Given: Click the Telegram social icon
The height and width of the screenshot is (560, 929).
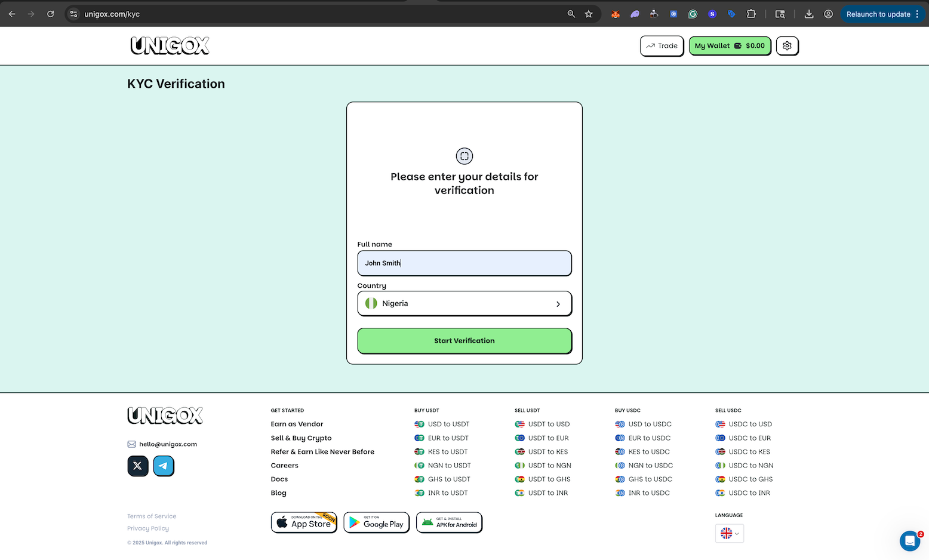Looking at the screenshot, I should coord(164,466).
